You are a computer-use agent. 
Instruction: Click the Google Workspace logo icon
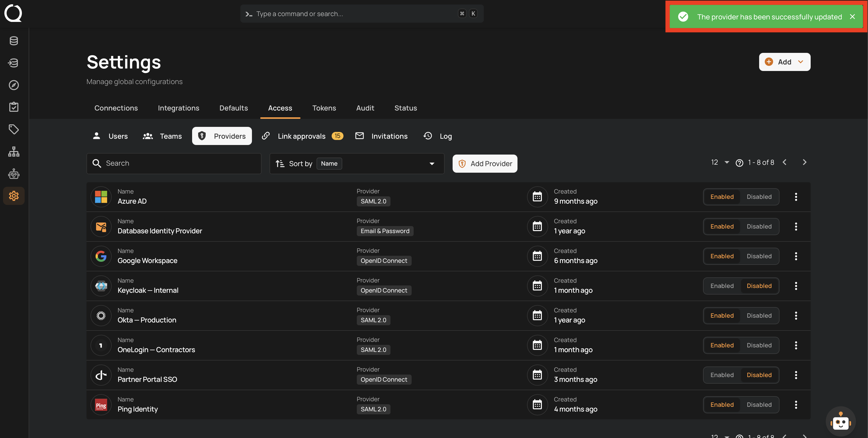click(101, 256)
